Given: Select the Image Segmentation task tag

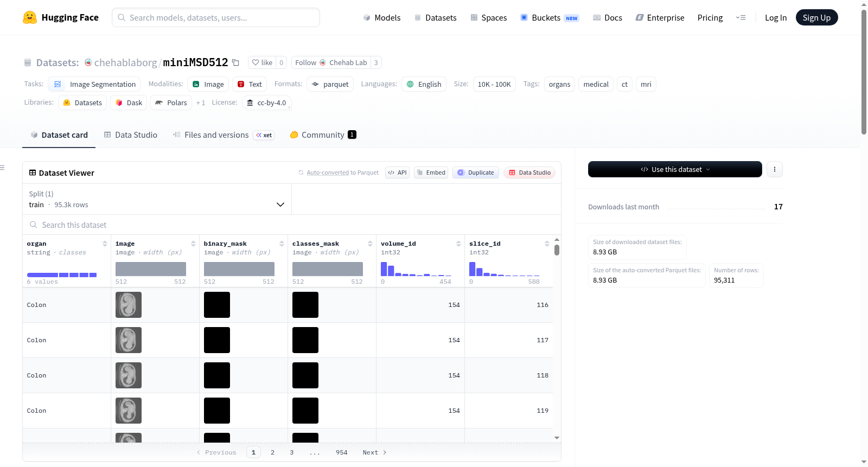Looking at the screenshot, I should [94, 84].
